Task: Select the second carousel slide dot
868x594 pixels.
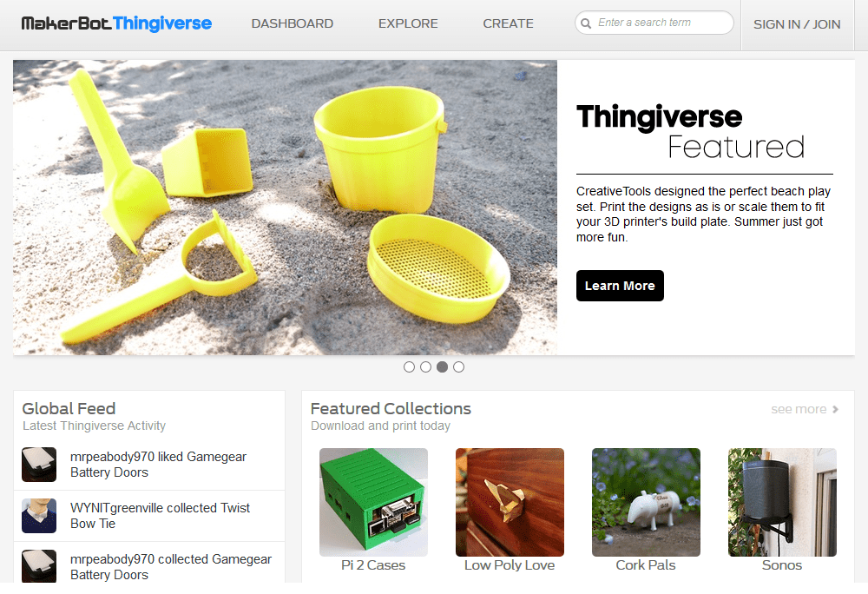Action: [x=425, y=367]
